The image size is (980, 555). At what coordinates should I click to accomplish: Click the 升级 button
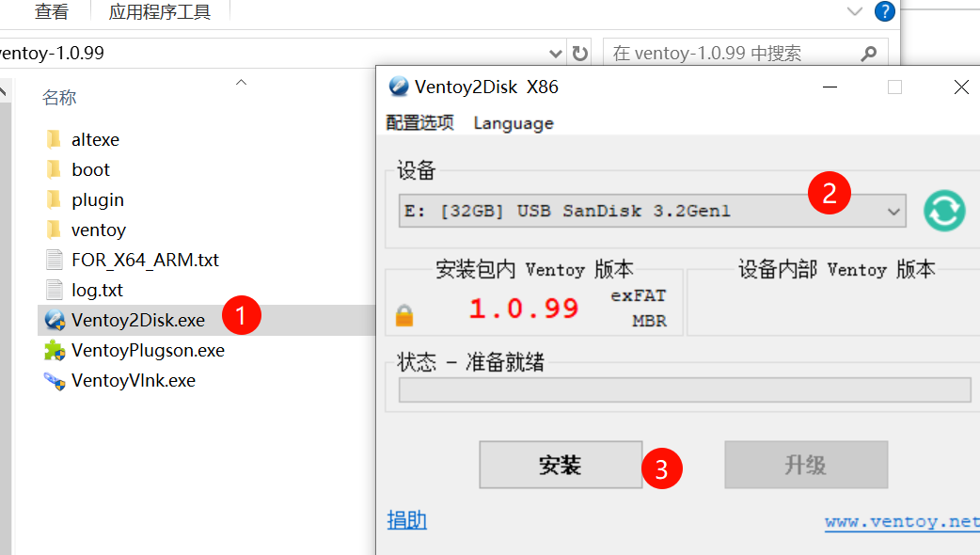[x=806, y=465]
